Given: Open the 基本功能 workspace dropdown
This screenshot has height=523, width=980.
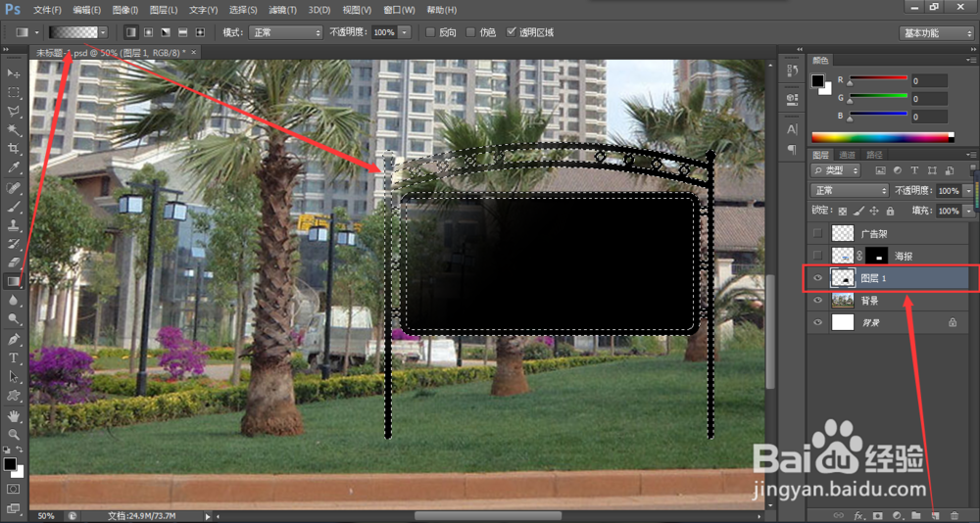Looking at the screenshot, I should coord(936,33).
